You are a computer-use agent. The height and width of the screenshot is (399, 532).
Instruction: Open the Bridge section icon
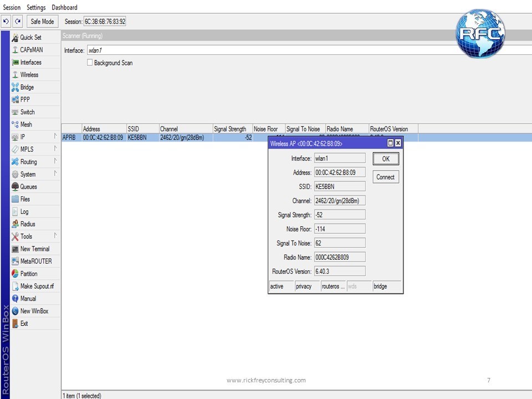tap(16, 87)
